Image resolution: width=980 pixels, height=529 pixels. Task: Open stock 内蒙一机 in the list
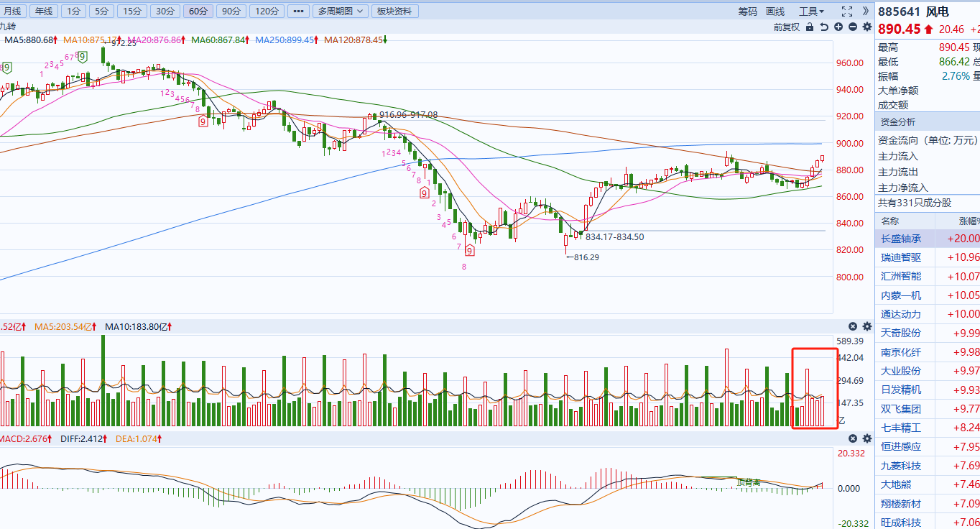(x=901, y=295)
